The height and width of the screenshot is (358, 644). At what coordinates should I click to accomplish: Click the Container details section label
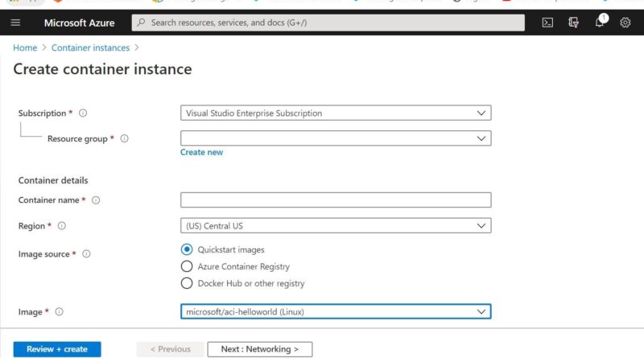tap(53, 180)
